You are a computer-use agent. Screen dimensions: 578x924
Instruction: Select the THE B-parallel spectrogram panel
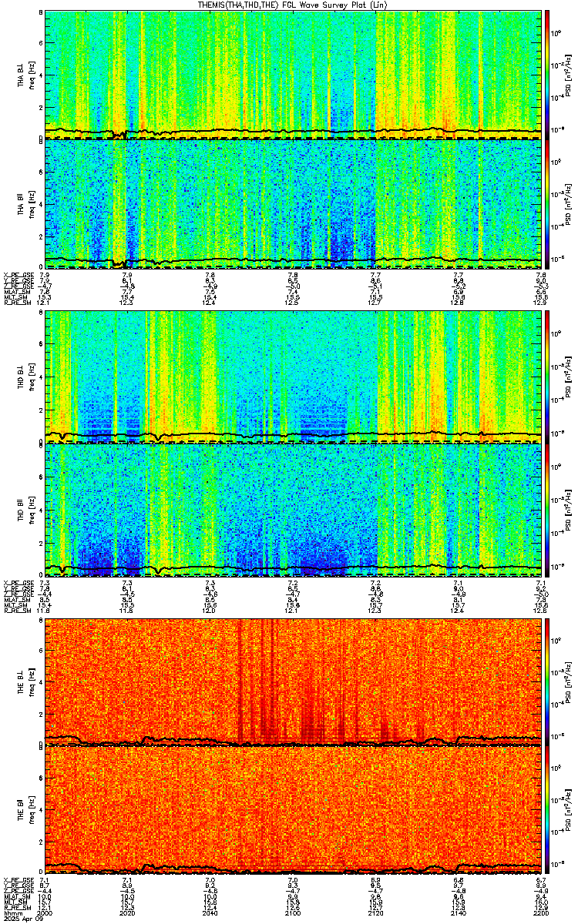coord(292,811)
